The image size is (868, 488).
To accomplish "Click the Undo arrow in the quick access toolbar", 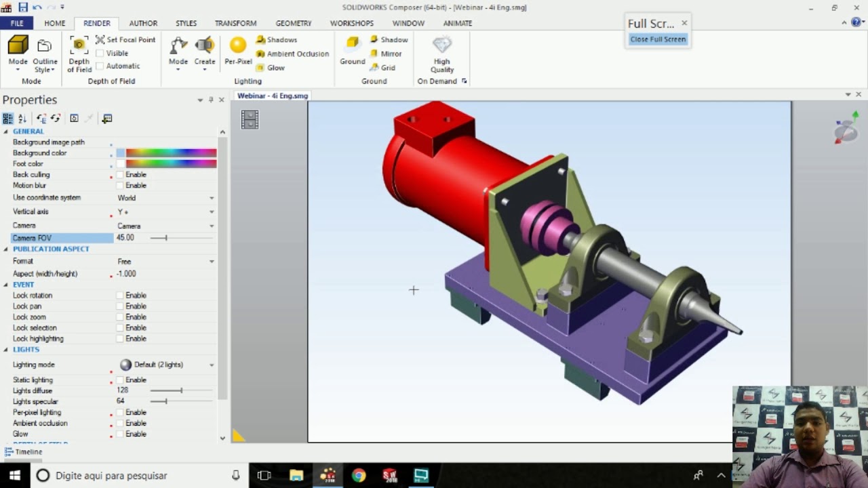I will tap(37, 7).
